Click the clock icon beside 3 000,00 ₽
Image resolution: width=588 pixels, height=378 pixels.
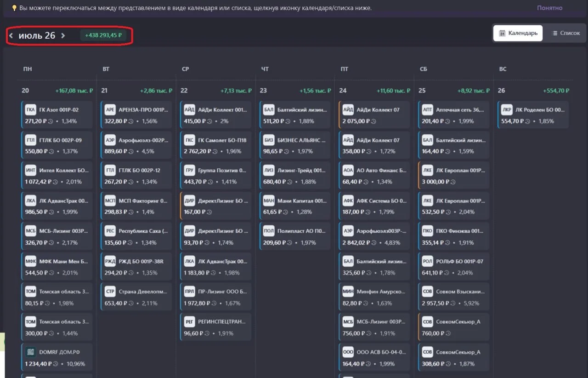pos(453,182)
